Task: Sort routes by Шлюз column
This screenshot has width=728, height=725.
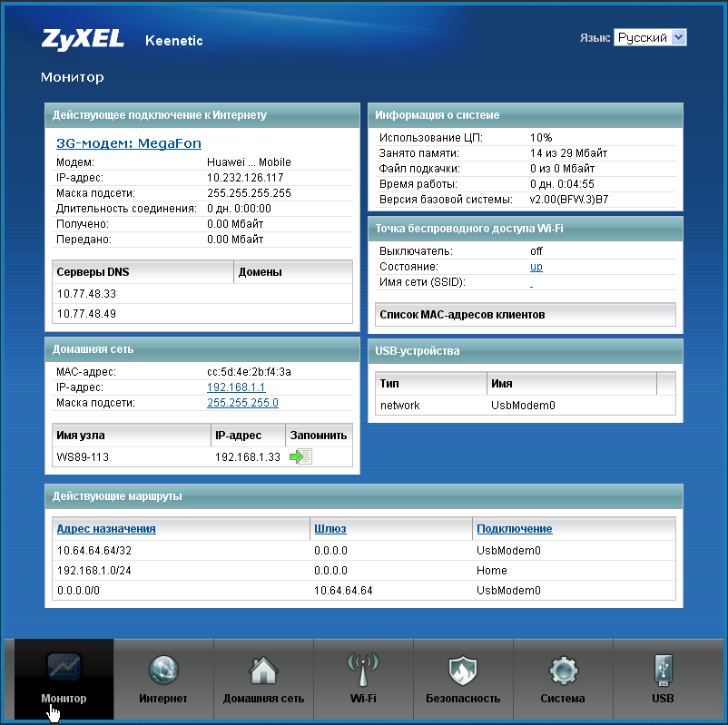Action: [x=330, y=529]
